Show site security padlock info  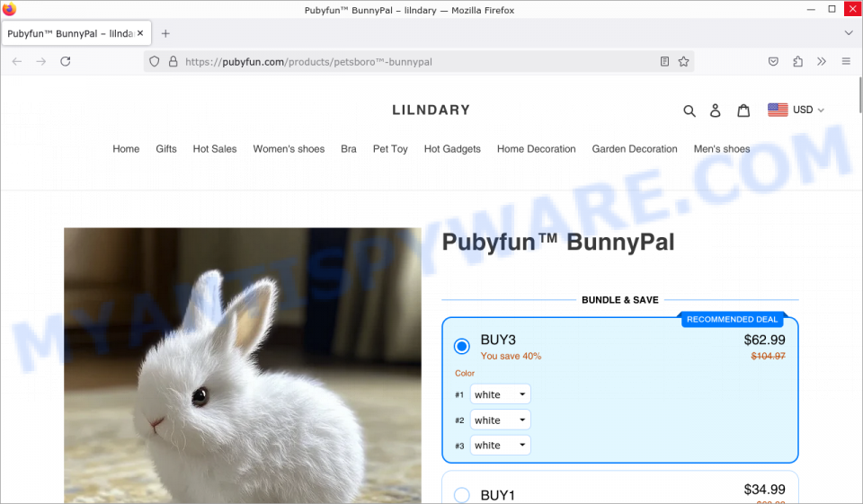[173, 62]
